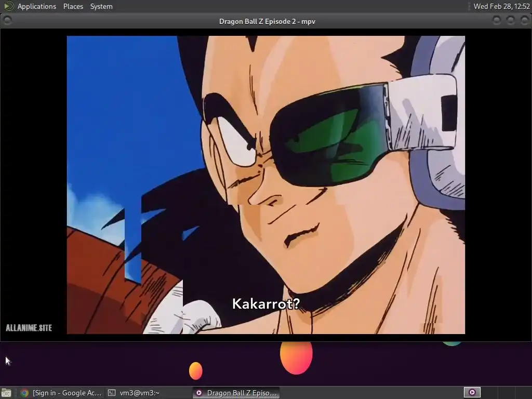Click the terminal icon in the taskbar
This screenshot has height=399, width=532.
[111, 393]
